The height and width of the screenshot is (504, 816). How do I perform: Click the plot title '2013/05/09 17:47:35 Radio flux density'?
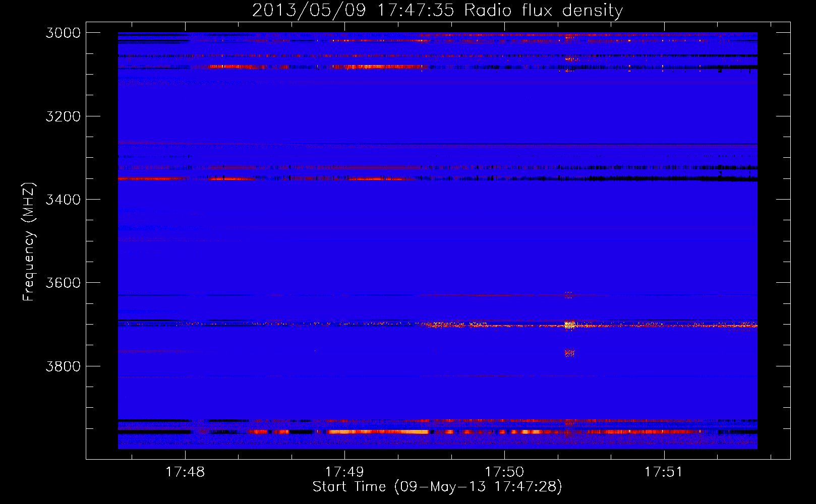pyautogui.click(x=437, y=11)
